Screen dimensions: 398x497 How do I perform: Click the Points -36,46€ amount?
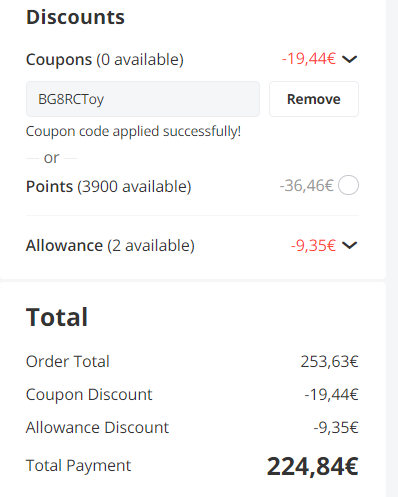[x=306, y=185]
